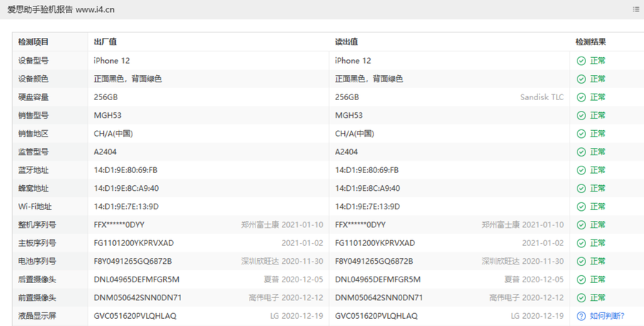
Task: Click factory Bluetooth address '14:D1:9E:80:69:FB'
Action: [x=126, y=170]
